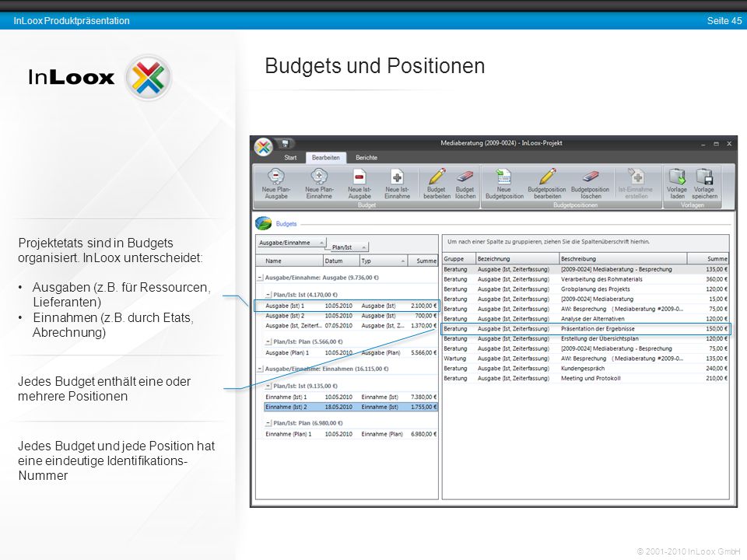Click Budgetposition löschen eraser icon
The height and width of the screenshot is (560, 747).
tap(591, 177)
